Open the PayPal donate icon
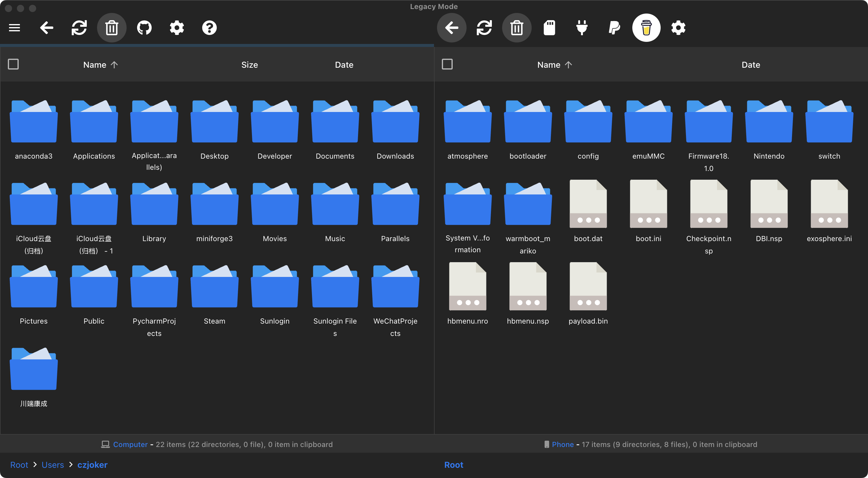This screenshot has width=868, height=478. (x=614, y=28)
